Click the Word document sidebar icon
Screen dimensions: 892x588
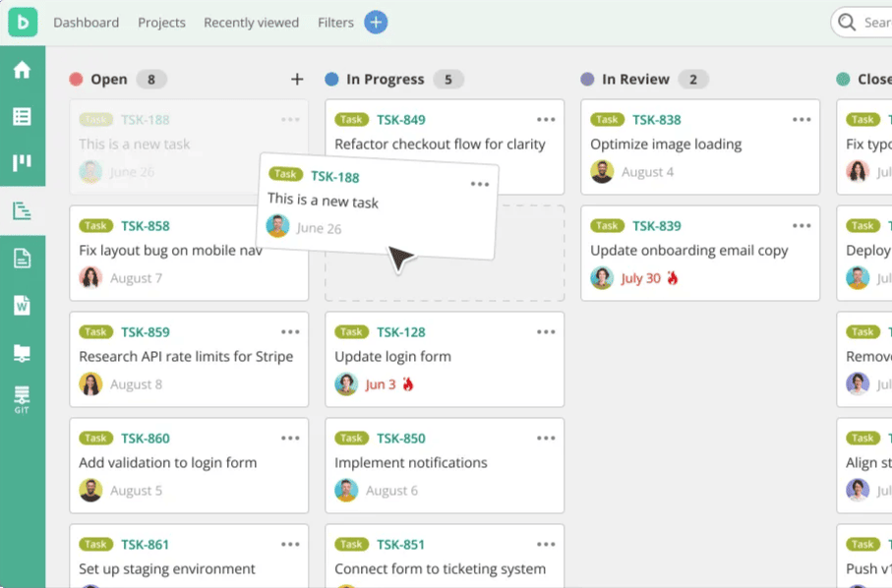(x=22, y=306)
